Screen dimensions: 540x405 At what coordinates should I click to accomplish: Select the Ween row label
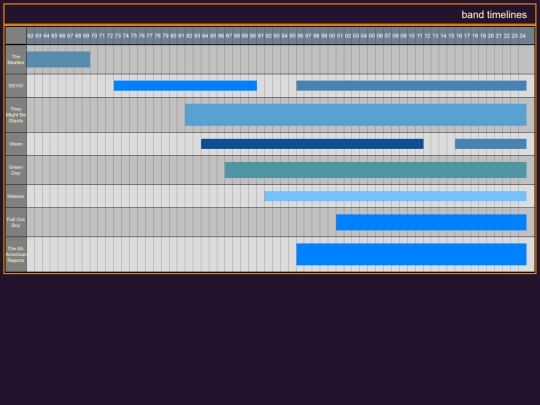[x=16, y=144]
